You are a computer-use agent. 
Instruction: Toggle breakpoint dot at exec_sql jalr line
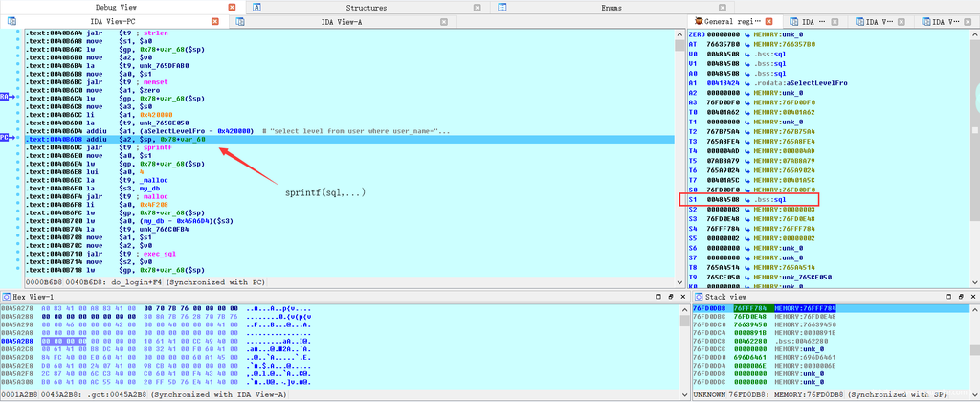click(19, 252)
